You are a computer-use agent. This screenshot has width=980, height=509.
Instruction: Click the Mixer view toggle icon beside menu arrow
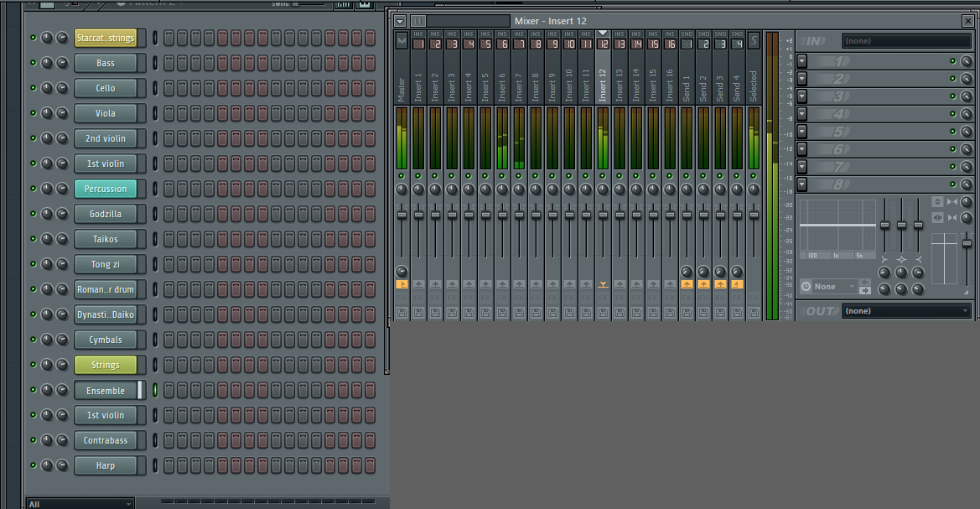click(x=418, y=21)
